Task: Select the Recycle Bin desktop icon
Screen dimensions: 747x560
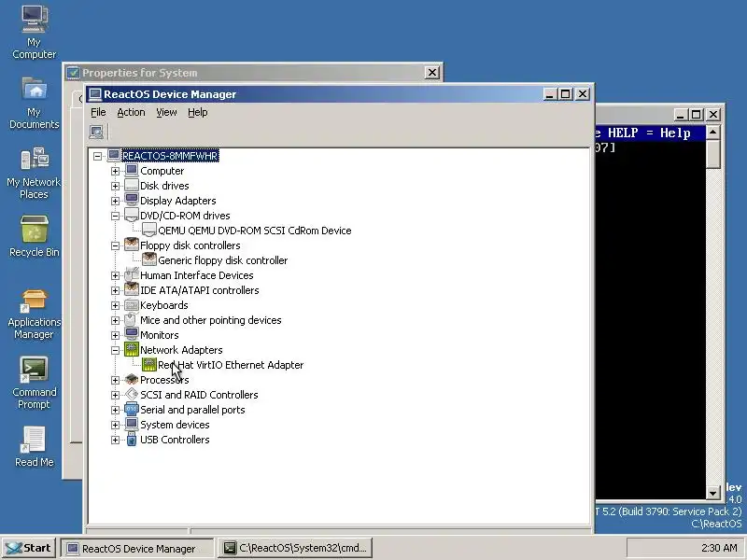Action: coord(35,229)
